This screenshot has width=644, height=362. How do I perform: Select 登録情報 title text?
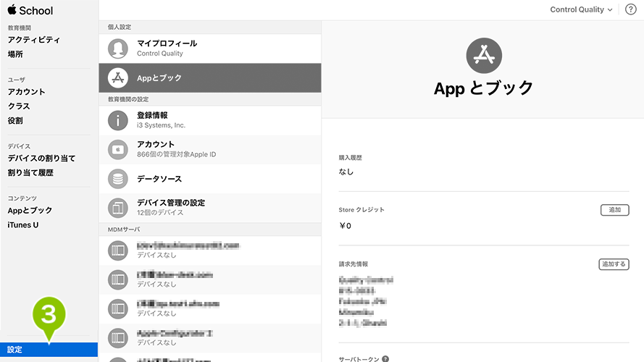coord(152,115)
